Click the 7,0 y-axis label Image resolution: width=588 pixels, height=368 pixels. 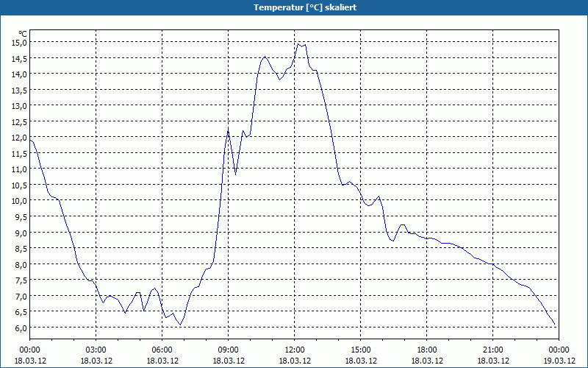pyautogui.click(x=21, y=296)
